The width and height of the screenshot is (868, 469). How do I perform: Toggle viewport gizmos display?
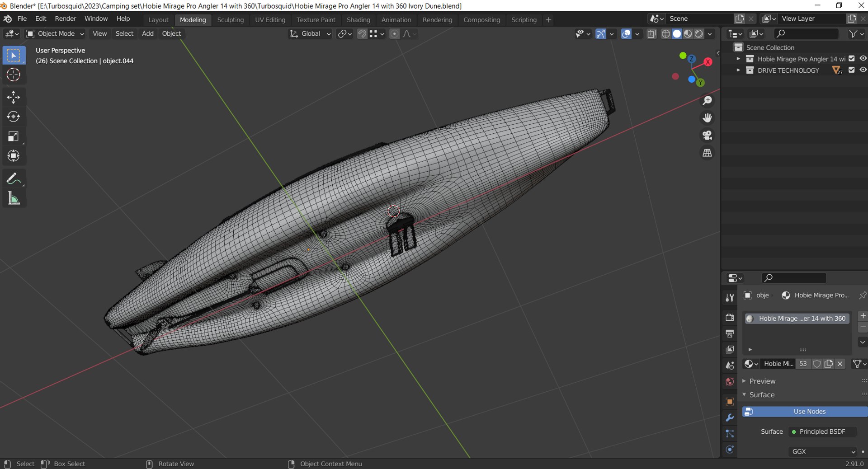point(600,34)
